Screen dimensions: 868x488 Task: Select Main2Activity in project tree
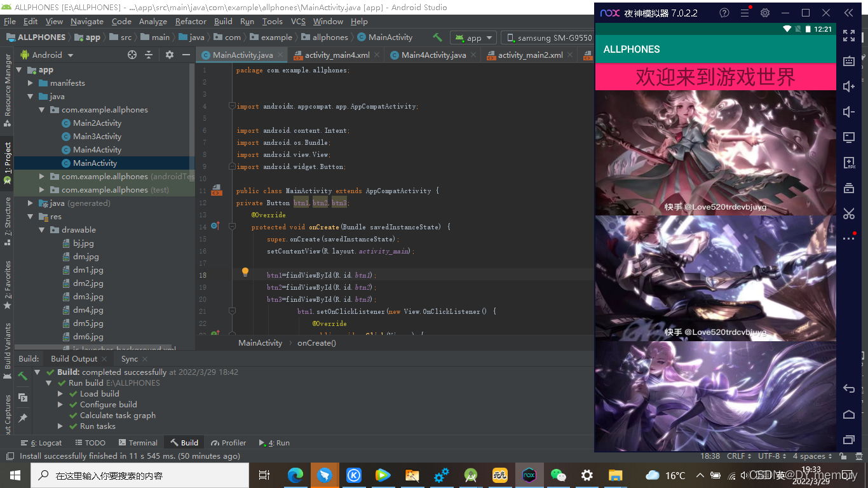point(97,123)
